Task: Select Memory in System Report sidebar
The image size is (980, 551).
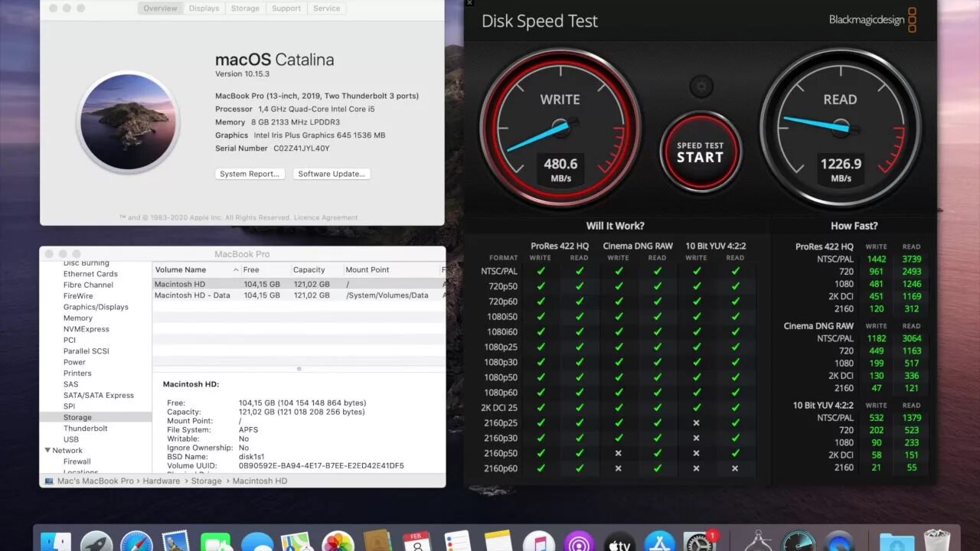Action: [78, 318]
